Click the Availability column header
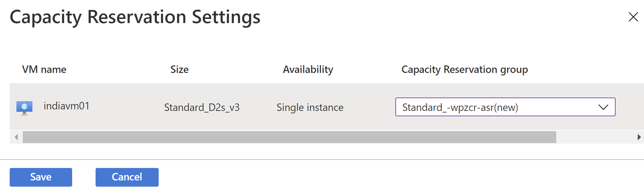 pyautogui.click(x=308, y=69)
